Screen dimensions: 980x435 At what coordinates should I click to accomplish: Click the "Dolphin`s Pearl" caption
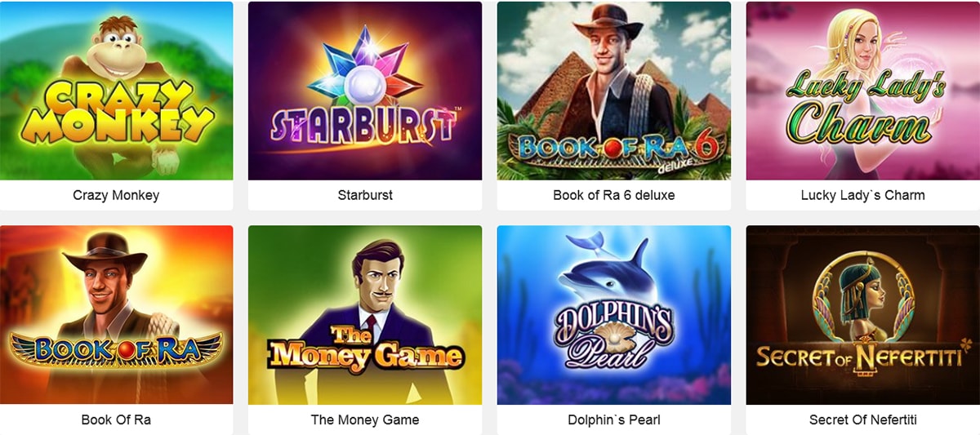click(x=614, y=420)
